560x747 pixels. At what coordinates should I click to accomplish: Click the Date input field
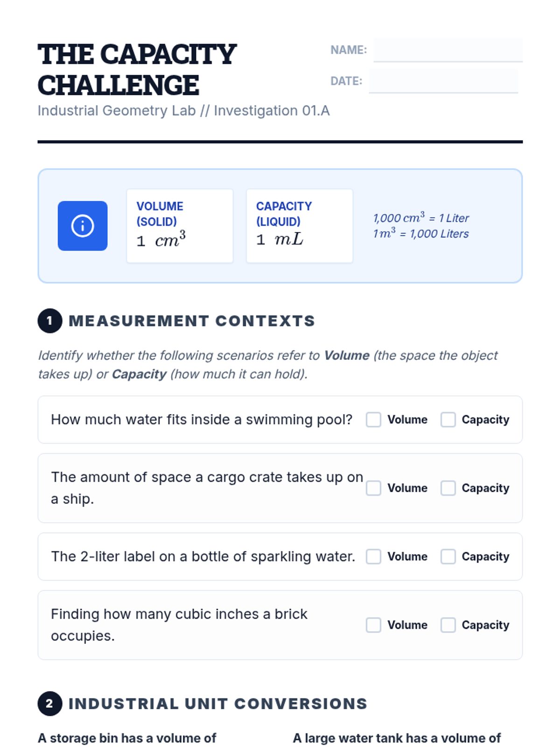(x=443, y=81)
